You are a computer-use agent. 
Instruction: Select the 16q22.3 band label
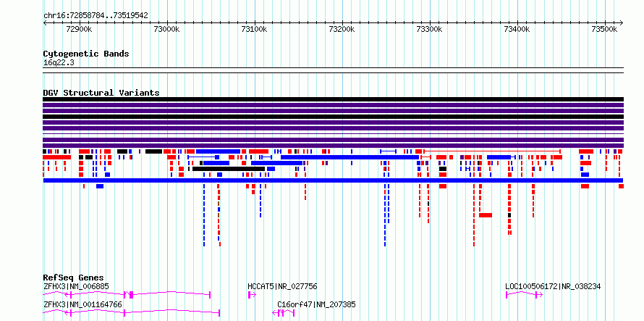(x=59, y=63)
